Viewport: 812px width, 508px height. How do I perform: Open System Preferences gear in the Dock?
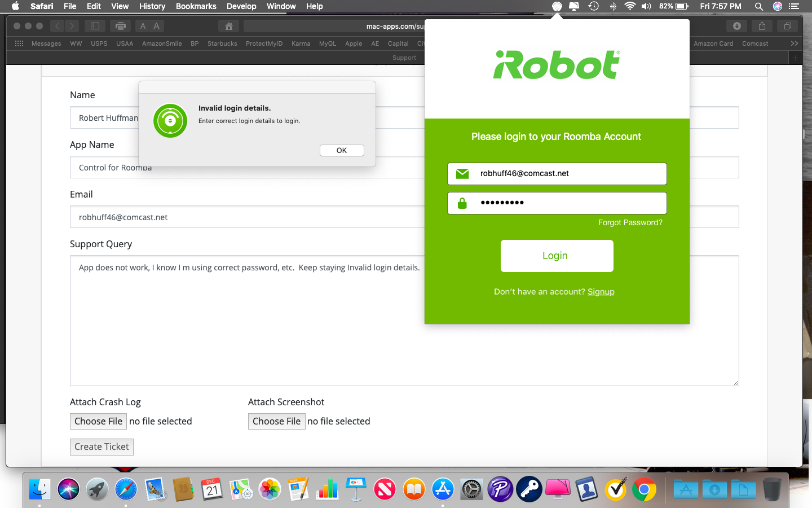point(471,489)
